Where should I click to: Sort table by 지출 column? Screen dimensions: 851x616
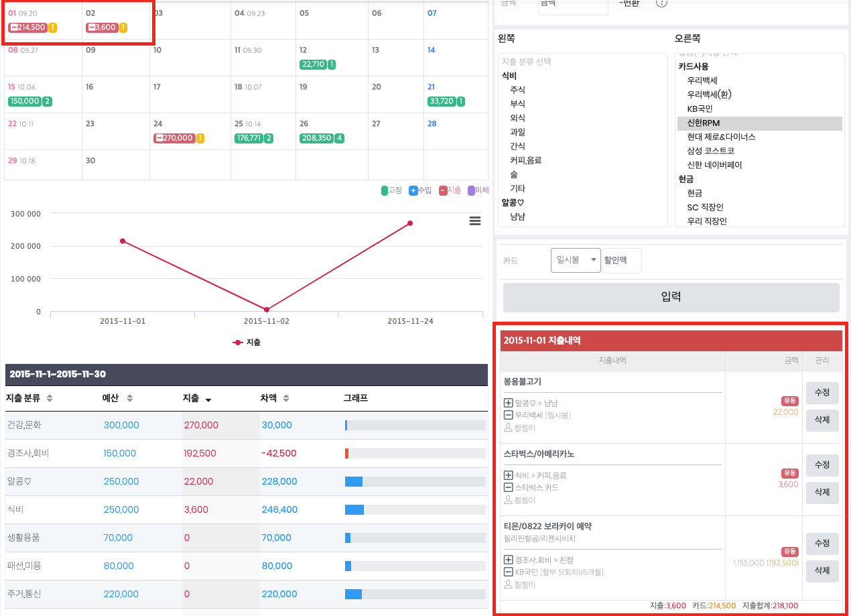click(197, 398)
